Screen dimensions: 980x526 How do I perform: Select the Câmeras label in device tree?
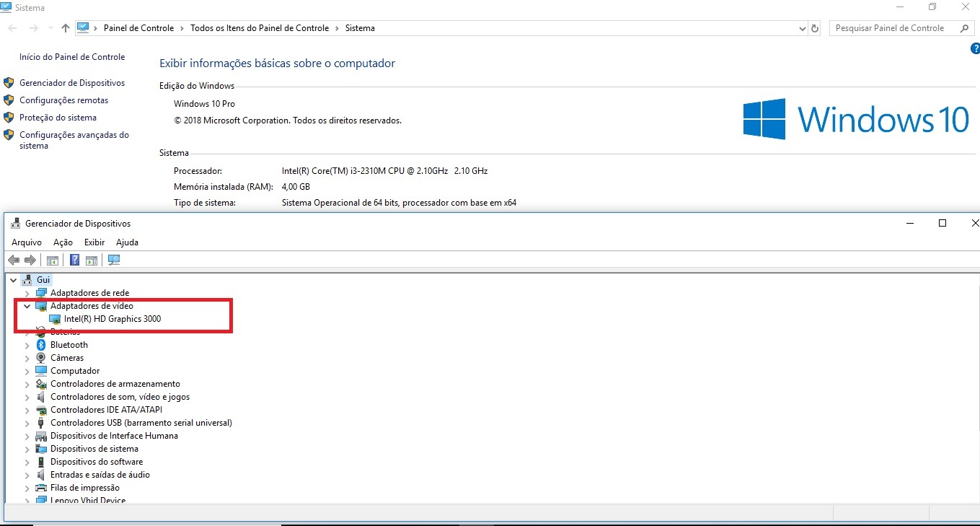[x=67, y=358]
